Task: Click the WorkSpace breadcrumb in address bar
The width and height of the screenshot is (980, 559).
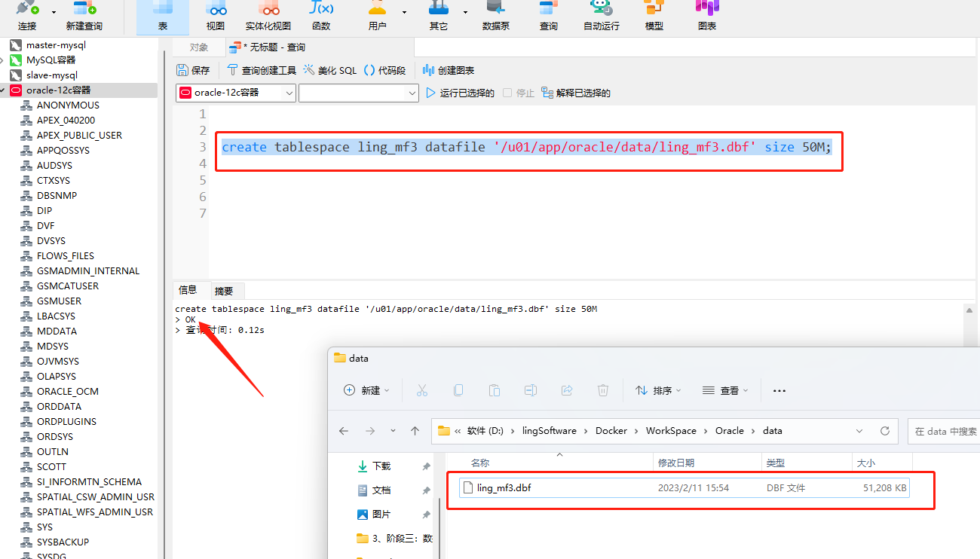Action: point(671,431)
